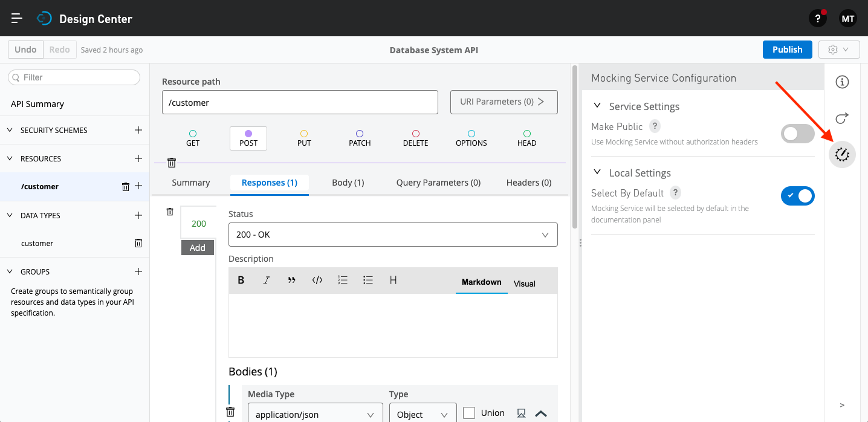Insert a numbered list in Description editor
This screenshot has width=868, height=422.
pyautogui.click(x=343, y=280)
